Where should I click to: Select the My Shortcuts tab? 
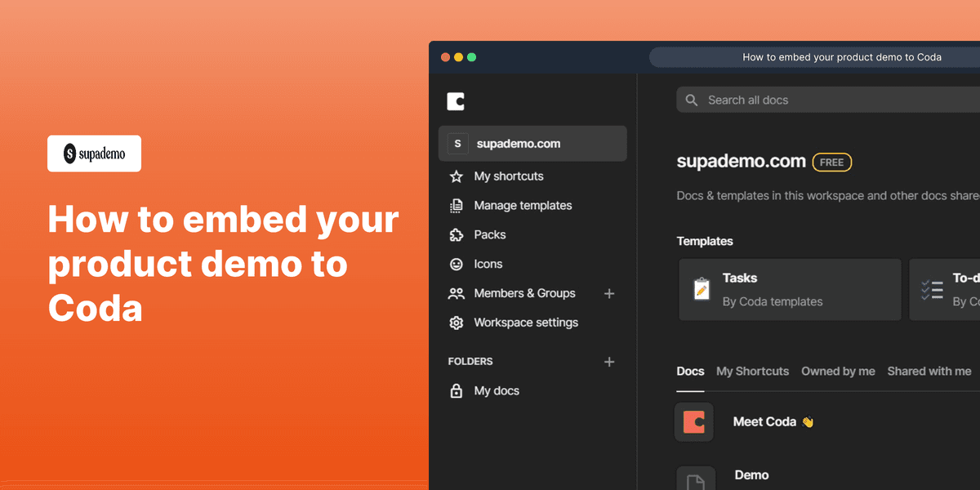pyautogui.click(x=752, y=371)
